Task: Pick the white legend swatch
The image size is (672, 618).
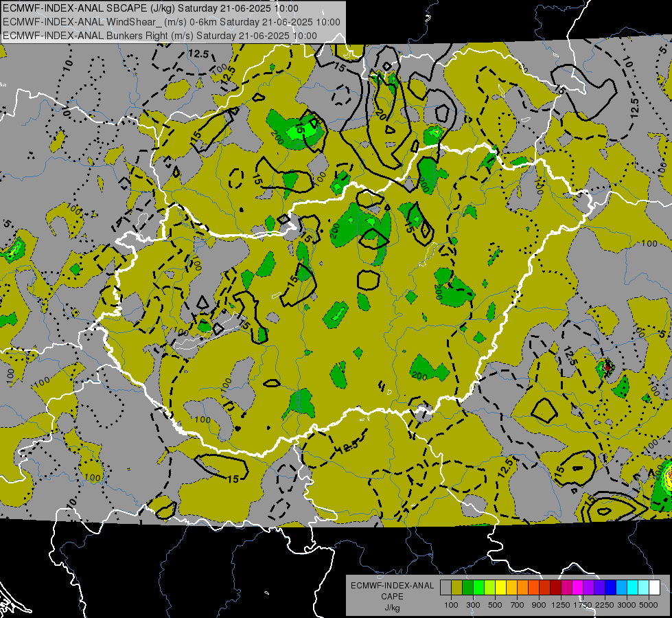Action: pos(655,588)
